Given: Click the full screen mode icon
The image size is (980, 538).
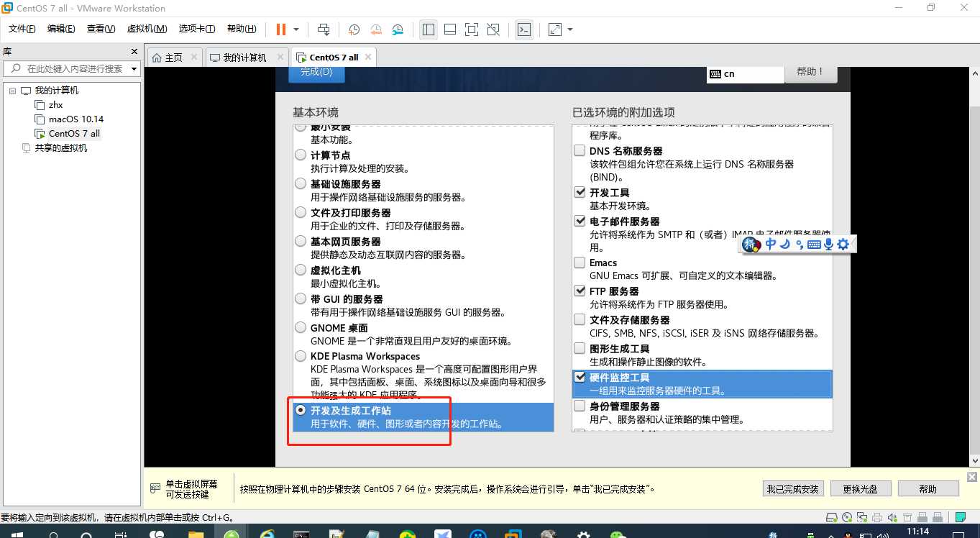Looking at the screenshot, I should [472, 29].
